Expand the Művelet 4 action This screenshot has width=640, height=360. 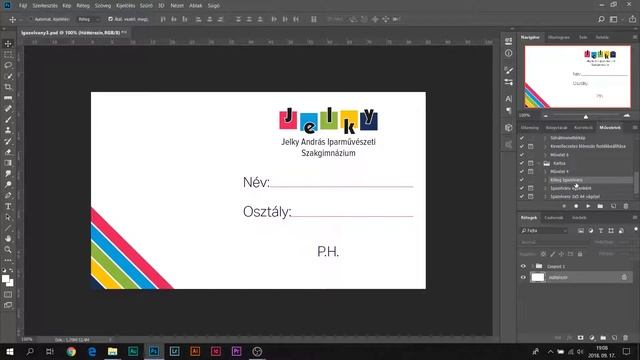point(545,171)
